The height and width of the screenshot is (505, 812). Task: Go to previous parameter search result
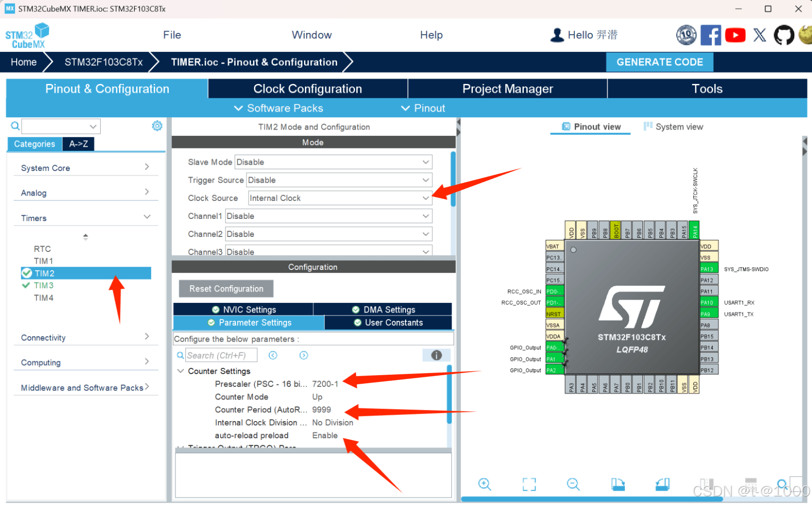[273, 355]
